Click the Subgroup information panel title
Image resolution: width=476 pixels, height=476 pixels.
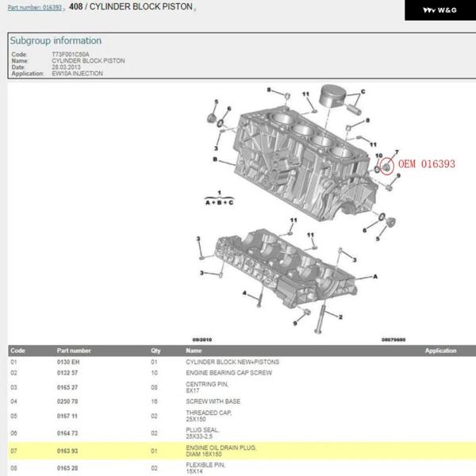pyautogui.click(x=56, y=40)
